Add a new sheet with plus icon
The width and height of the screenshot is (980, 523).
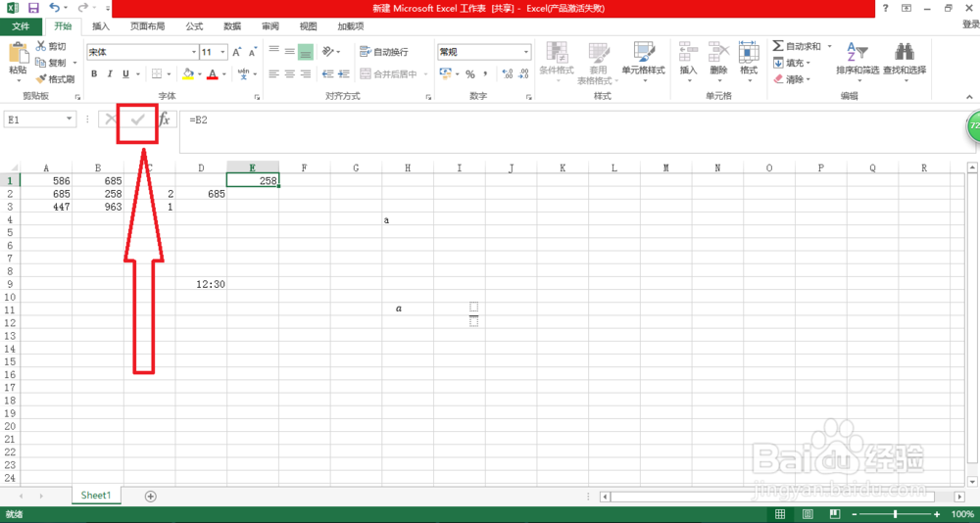(x=150, y=496)
